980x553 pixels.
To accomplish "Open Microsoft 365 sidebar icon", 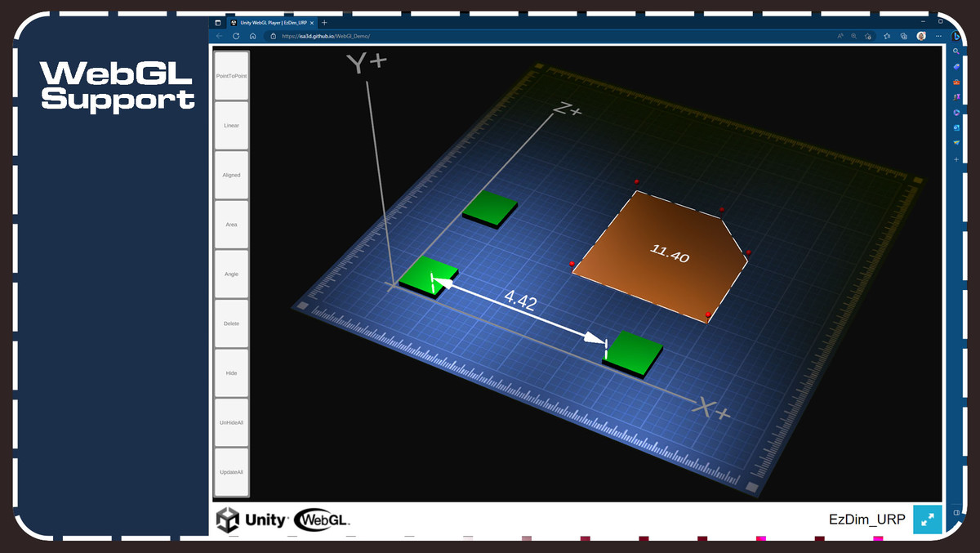I will click(957, 112).
